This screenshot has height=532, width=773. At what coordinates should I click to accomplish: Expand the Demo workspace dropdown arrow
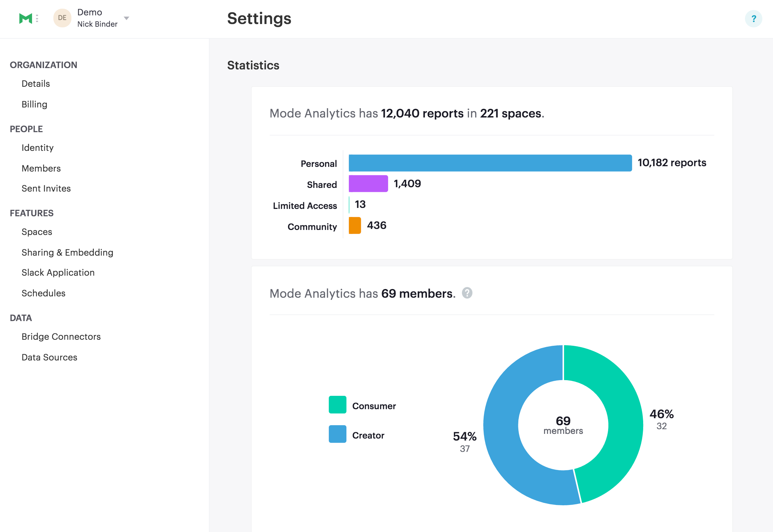point(126,18)
